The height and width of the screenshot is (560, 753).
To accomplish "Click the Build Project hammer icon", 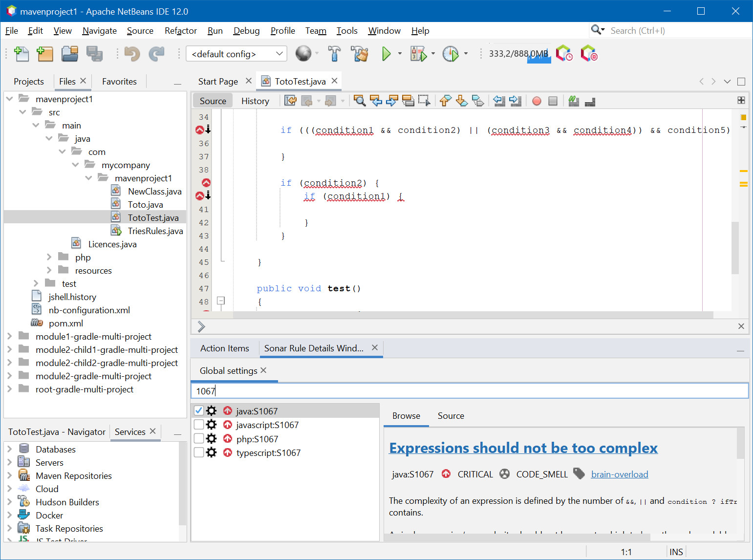I will [x=334, y=54].
